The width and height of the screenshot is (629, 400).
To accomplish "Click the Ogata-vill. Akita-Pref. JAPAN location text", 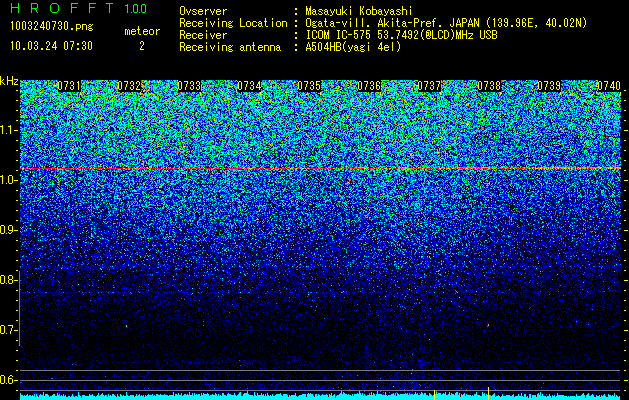I will (446, 23).
